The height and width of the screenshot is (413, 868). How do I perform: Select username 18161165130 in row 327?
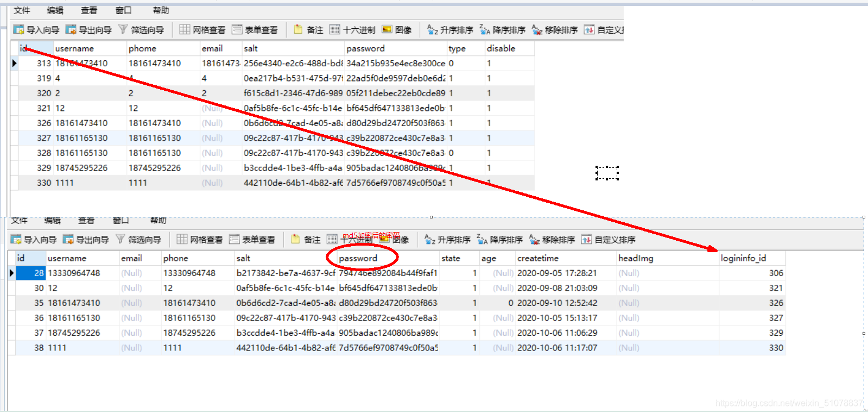[x=90, y=138]
